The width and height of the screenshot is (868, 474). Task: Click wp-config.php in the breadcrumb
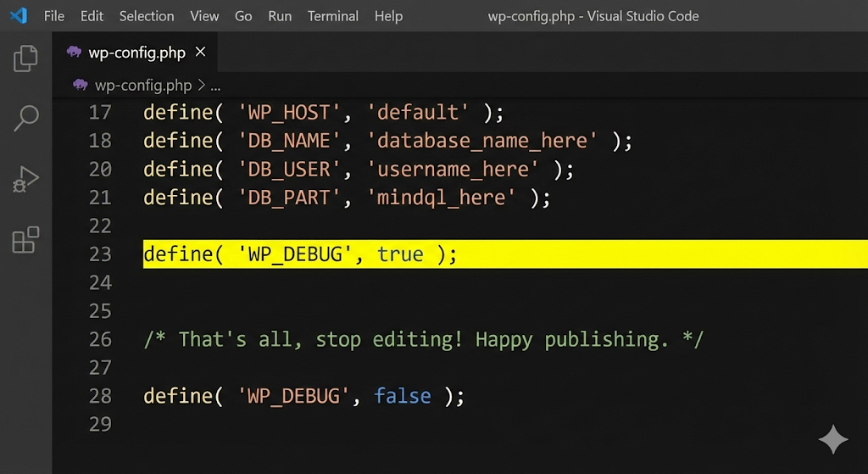[x=143, y=86]
